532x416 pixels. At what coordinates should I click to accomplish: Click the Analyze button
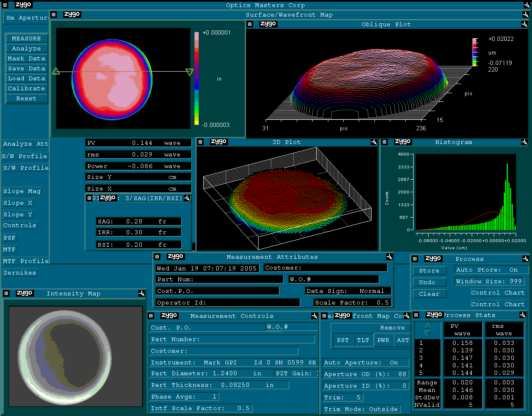tap(27, 48)
